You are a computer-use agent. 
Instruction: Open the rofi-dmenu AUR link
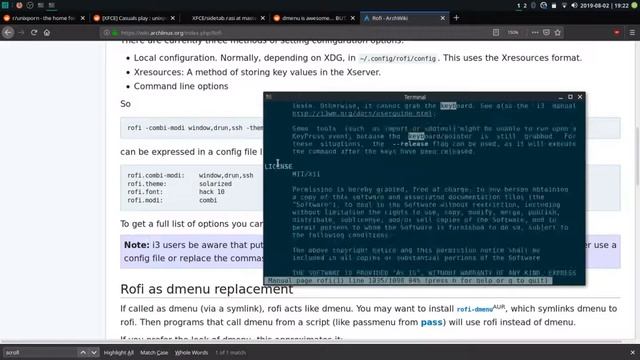[x=475, y=309]
